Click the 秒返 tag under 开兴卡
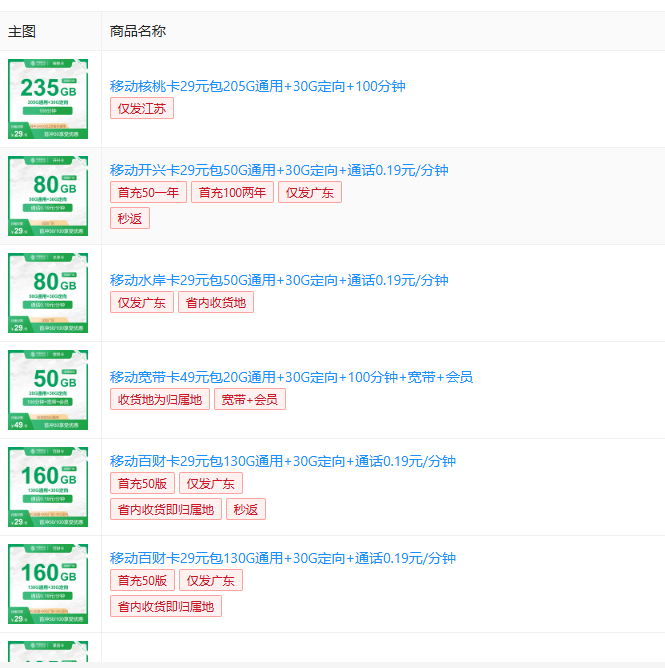Viewport: 665px width, 668px height. pos(130,218)
